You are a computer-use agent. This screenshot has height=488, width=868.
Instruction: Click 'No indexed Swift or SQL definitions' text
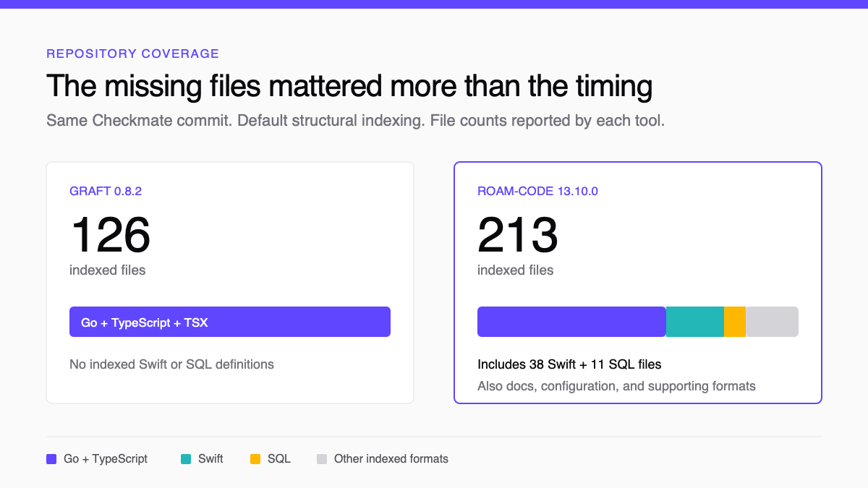coord(171,364)
